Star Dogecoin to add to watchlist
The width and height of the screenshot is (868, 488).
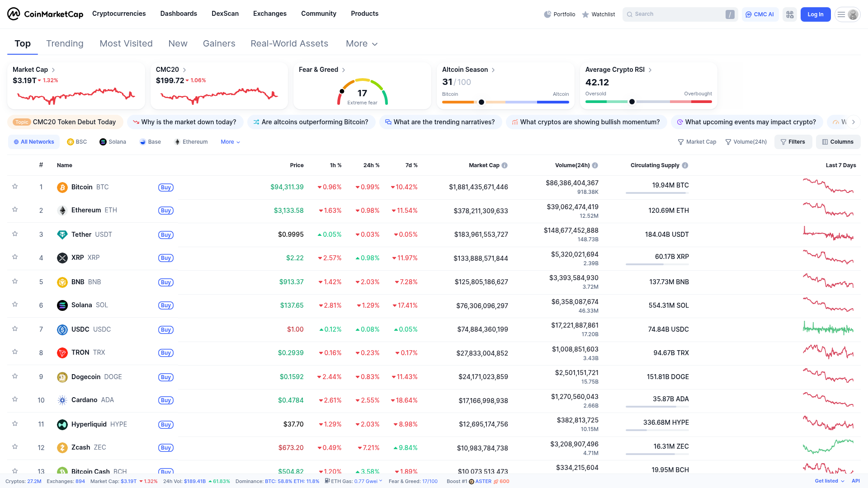tap(15, 376)
